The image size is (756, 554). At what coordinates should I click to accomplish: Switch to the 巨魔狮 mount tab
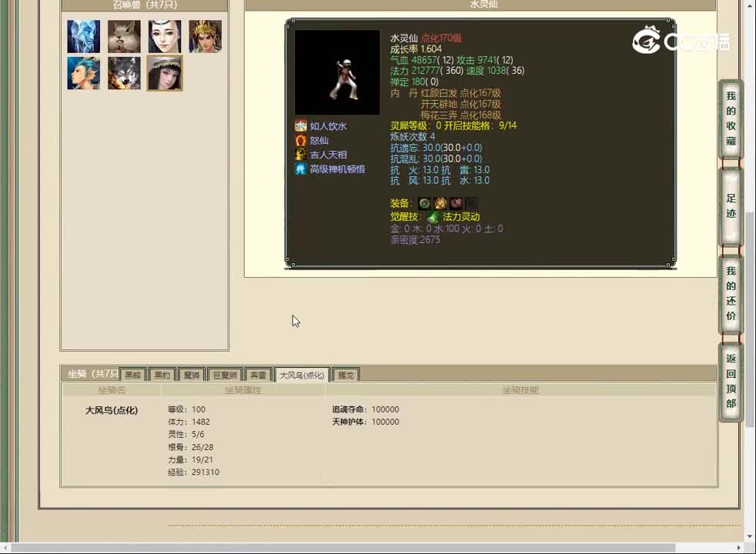[225, 375]
